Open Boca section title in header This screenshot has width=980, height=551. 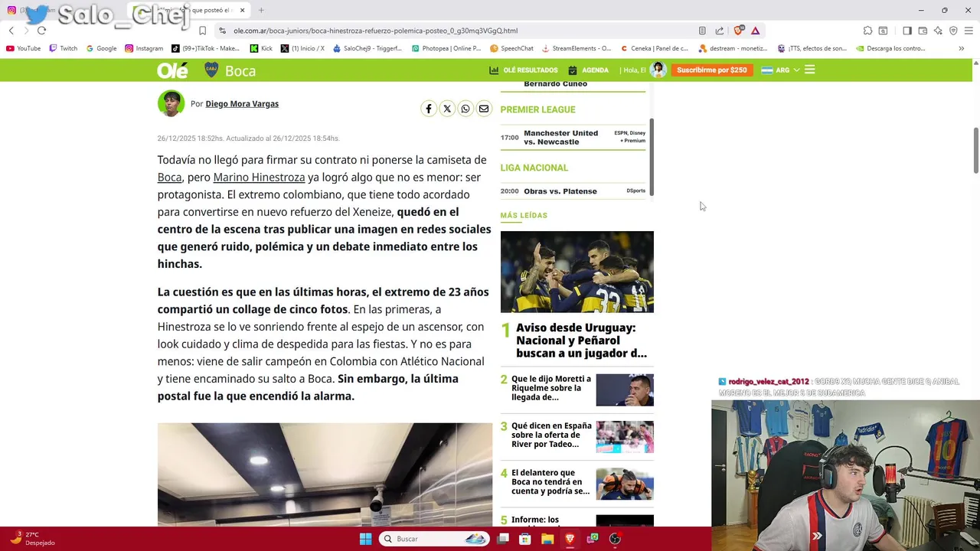tap(240, 70)
